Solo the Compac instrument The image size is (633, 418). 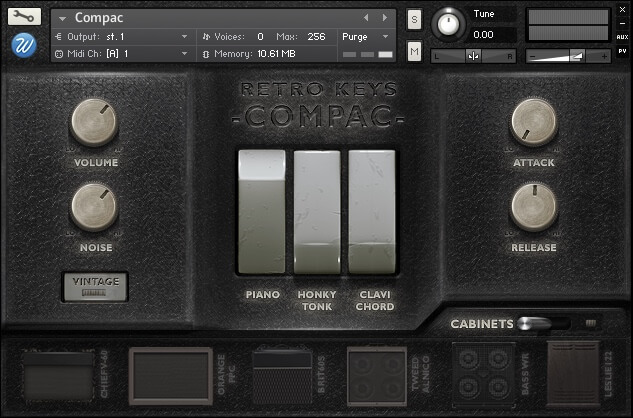click(x=414, y=19)
